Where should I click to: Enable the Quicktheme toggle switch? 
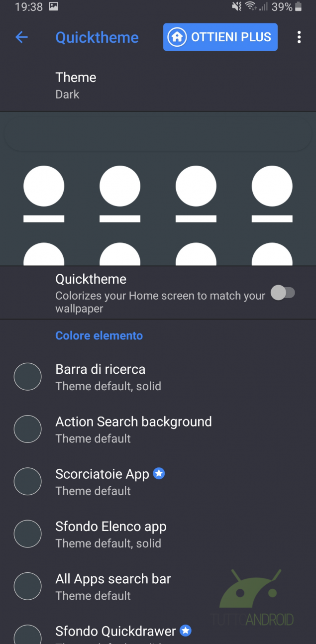pos(283,293)
